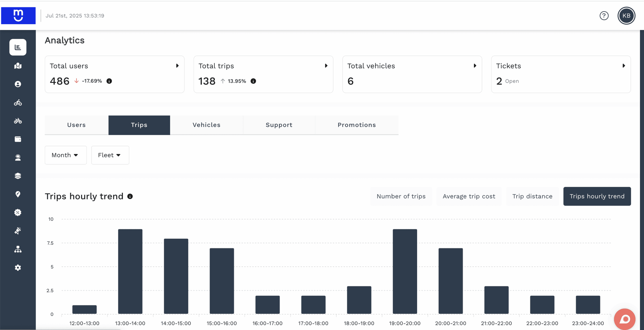Show the Number of trips chart
The image size is (644, 330).
coord(401,196)
